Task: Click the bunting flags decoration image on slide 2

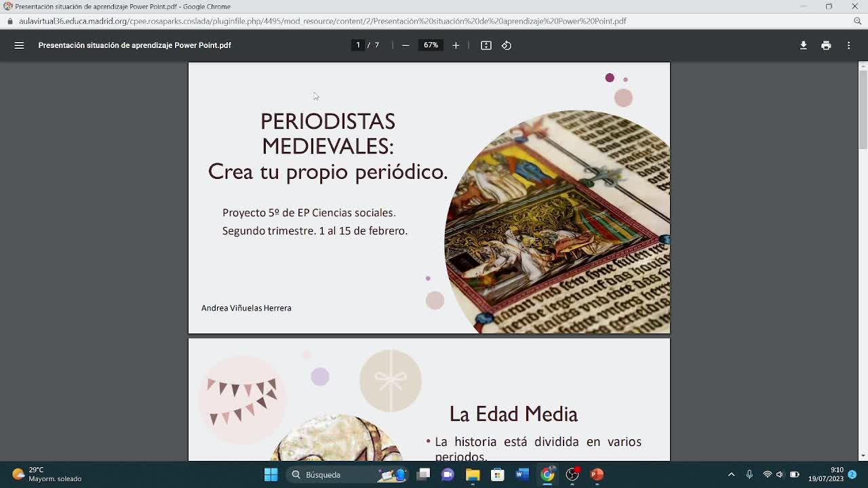Action: (x=241, y=399)
